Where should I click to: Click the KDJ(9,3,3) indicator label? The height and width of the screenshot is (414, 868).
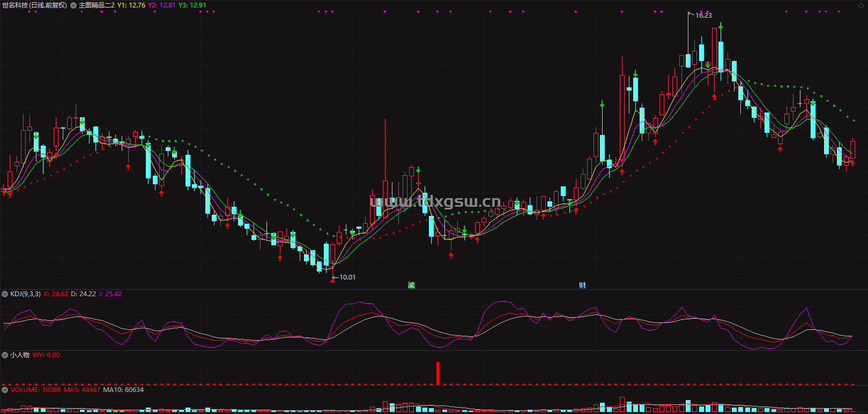pos(25,294)
